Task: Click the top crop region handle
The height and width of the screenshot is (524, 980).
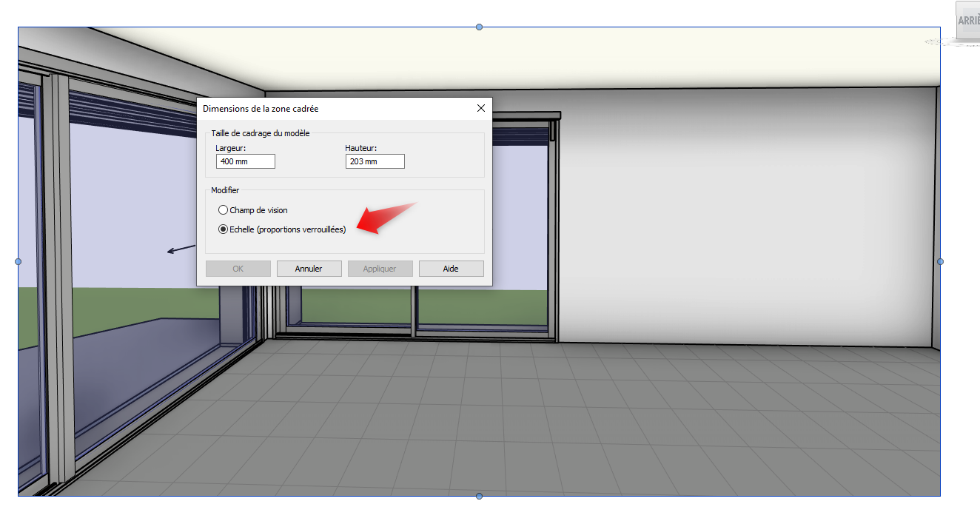Action: [479, 27]
